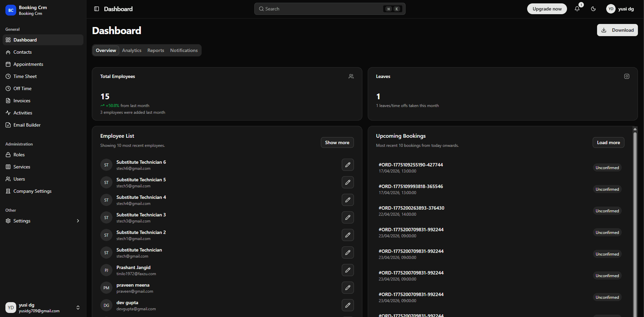Switch theme with the moon icon
The image size is (644, 317).
[593, 9]
